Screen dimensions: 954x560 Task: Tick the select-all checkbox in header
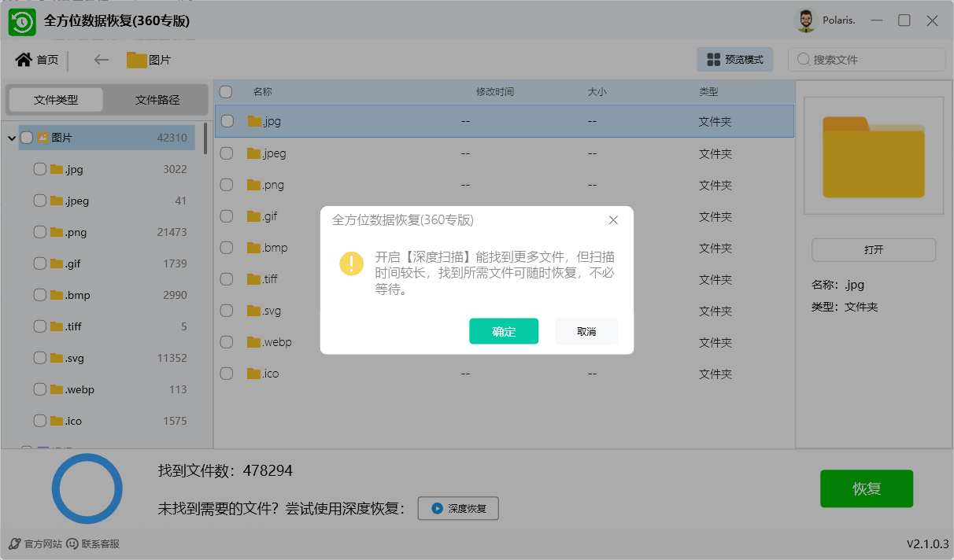tap(226, 92)
